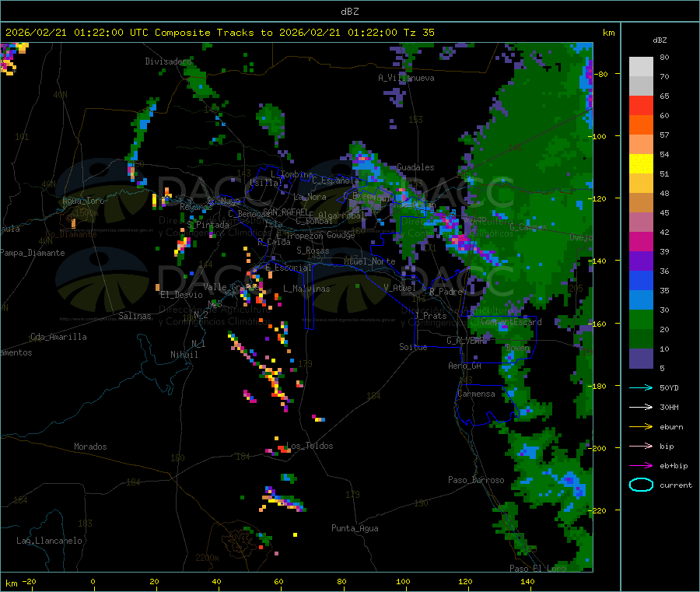
Task: Click the -80 km tick on vertical axis
Action: click(x=603, y=74)
